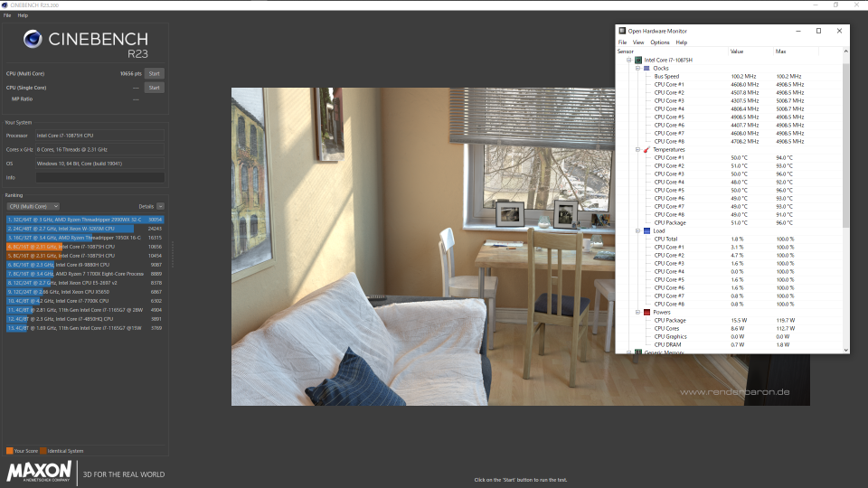This screenshot has height=488, width=868.
Task: Select CPU Package power row 15.5 W
Action: tap(729, 320)
